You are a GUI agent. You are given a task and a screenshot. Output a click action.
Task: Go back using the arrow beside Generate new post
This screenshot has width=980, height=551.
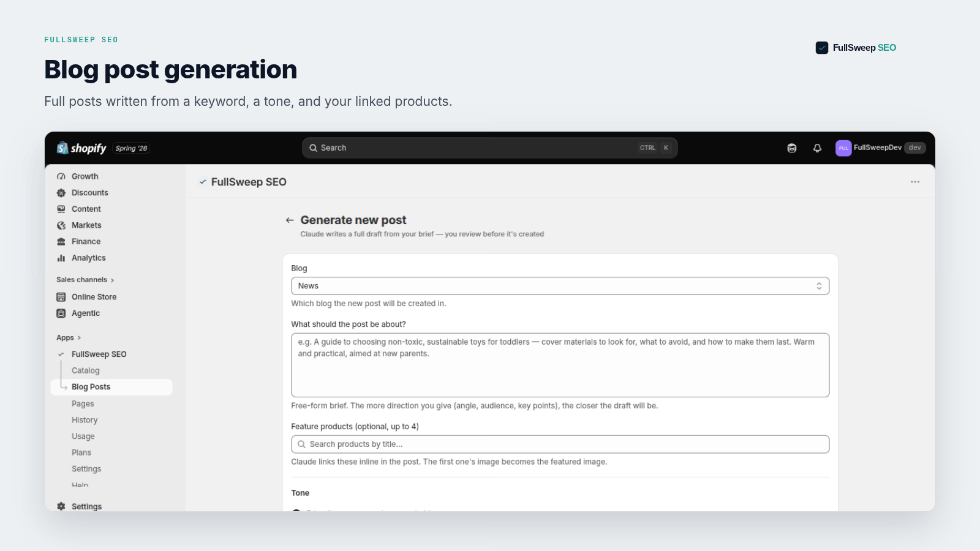coord(290,220)
